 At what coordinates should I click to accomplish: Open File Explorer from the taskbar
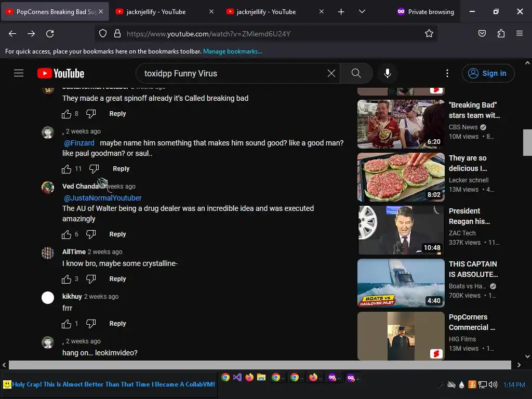261,377
